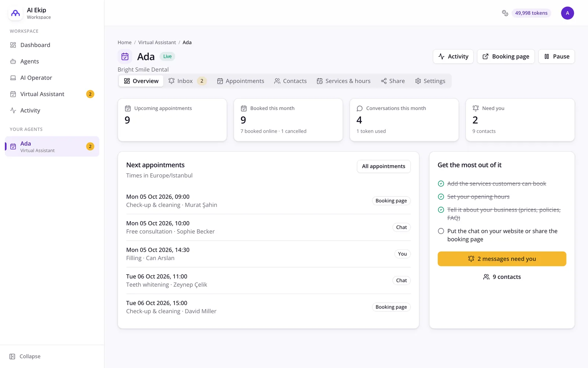The image size is (588, 368).
Task: Click the All appointments button
Action: tap(384, 166)
